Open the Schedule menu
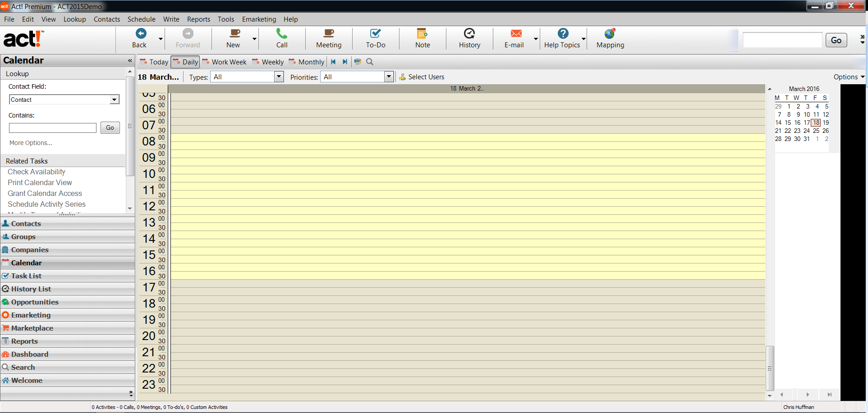Viewport: 868px width, 413px height. (x=141, y=19)
